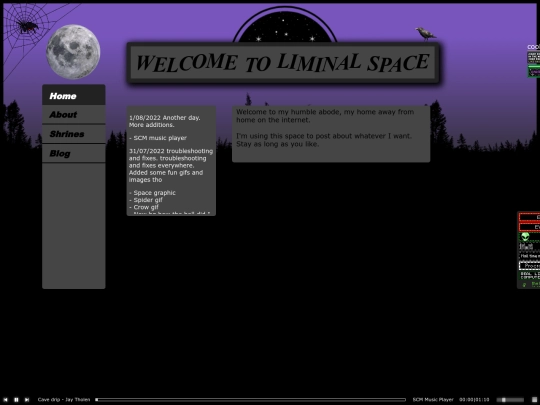Click the '- SCM music player' changelog line
This screenshot has height=405, width=540.
coord(158,138)
